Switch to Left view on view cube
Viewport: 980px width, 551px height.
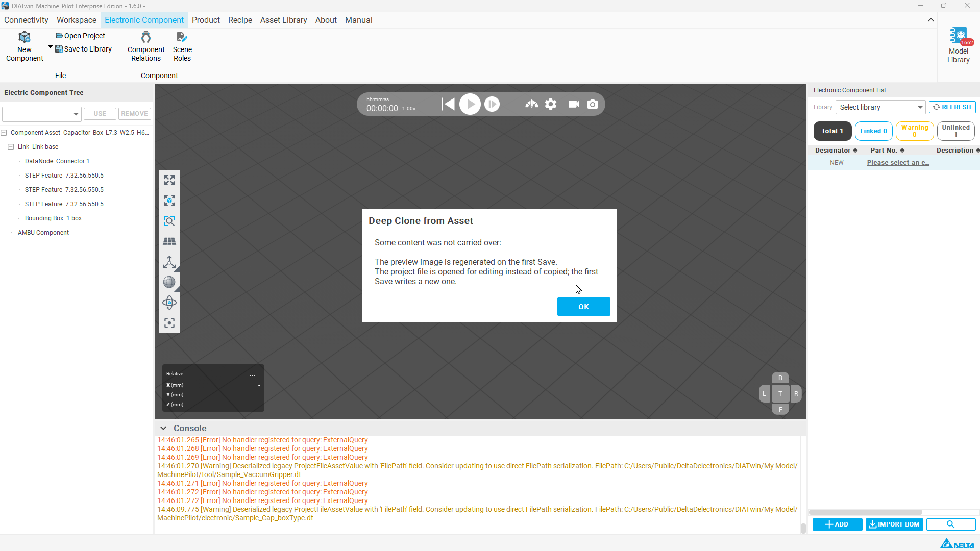coord(765,393)
